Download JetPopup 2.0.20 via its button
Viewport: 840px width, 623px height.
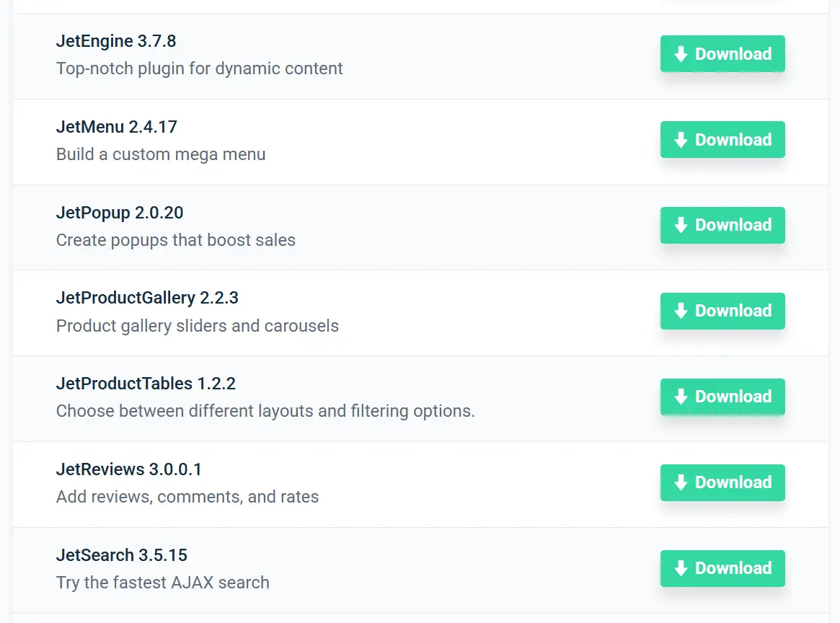(723, 225)
